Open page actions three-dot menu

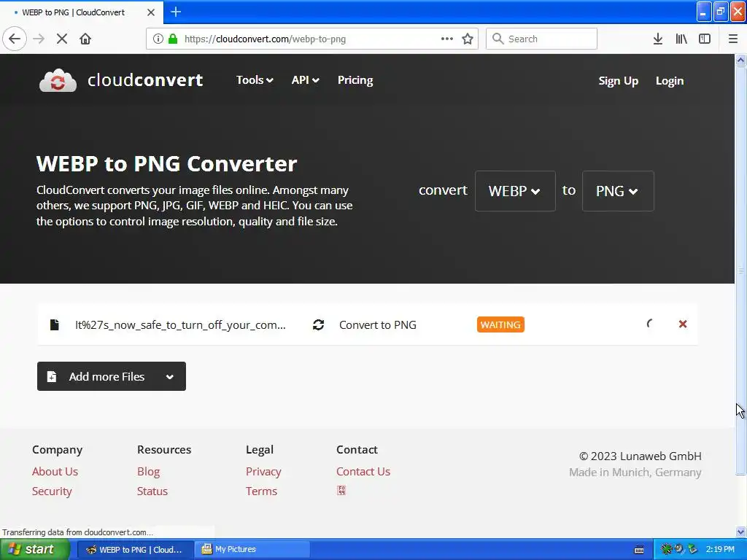[x=447, y=39]
